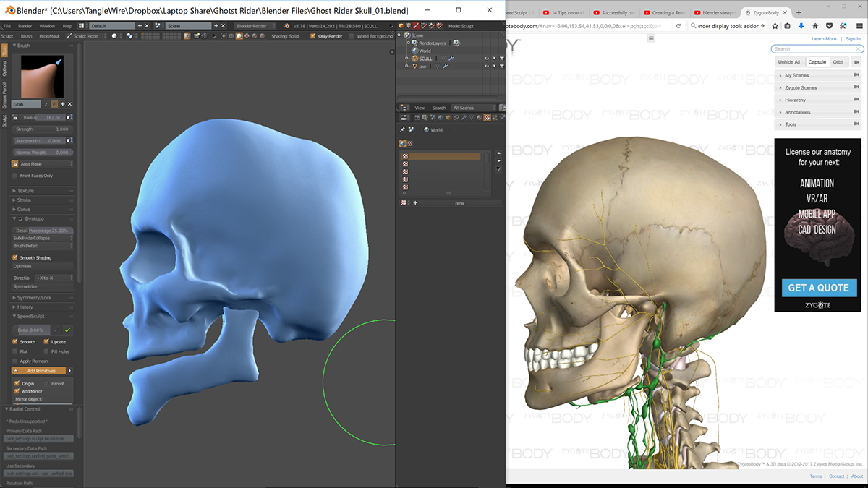Click the add texture slot plus icon
The height and width of the screenshot is (488, 868).
pyautogui.click(x=415, y=203)
